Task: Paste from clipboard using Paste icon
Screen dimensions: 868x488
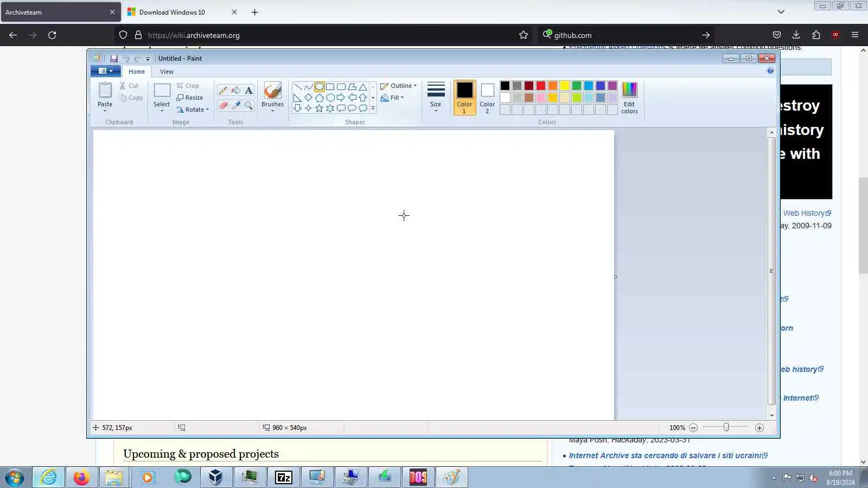Action: [x=105, y=90]
